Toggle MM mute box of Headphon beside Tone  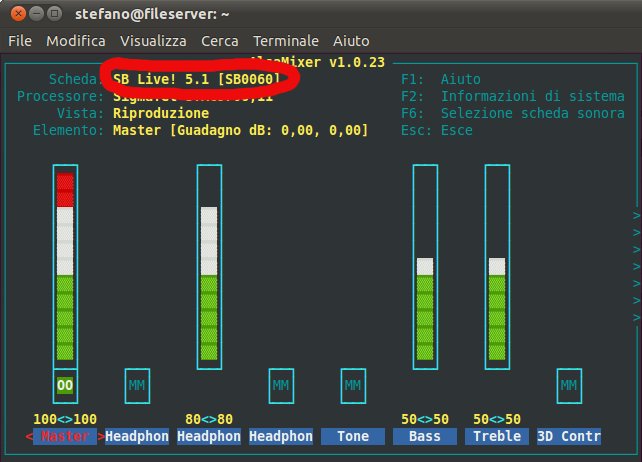281,385
